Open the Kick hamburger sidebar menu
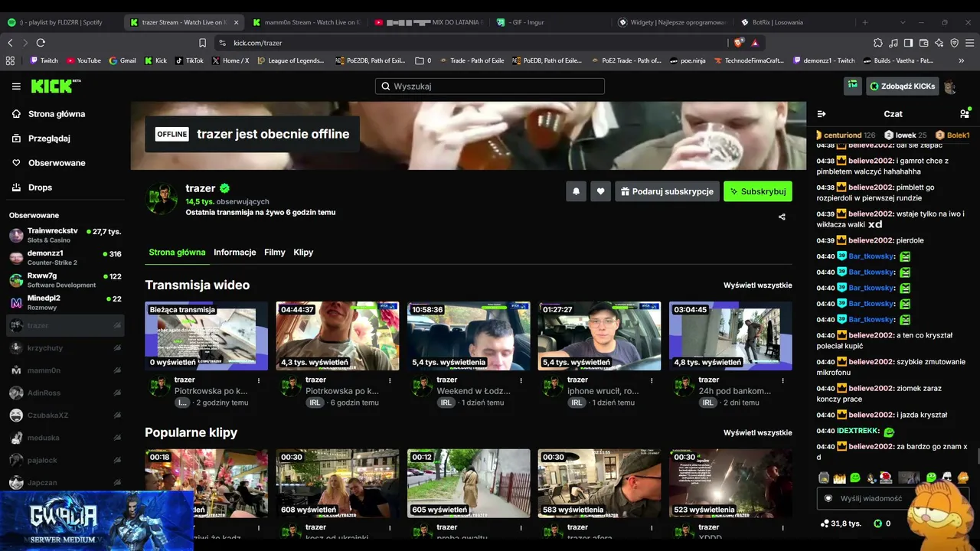Screen dimensions: 980x551 pyautogui.click(x=16, y=86)
